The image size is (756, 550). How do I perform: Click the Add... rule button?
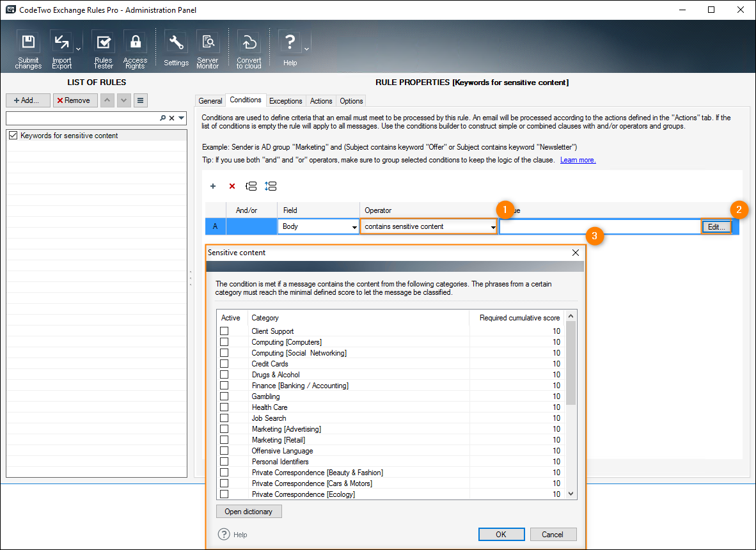(x=28, y=100)
